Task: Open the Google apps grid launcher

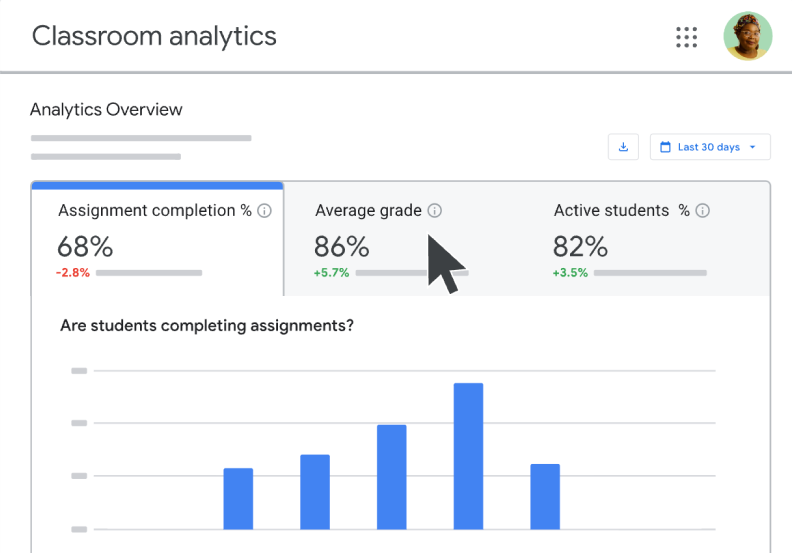Action: 686,37
